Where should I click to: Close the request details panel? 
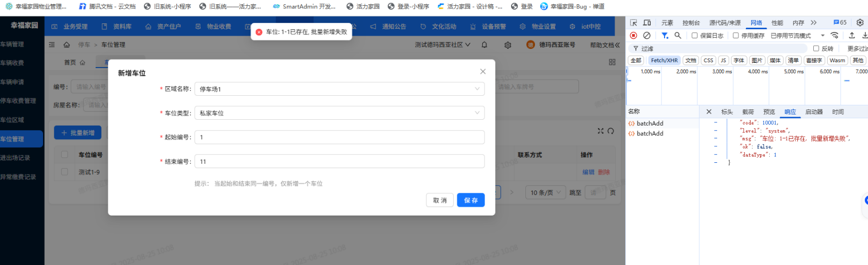pos(709,112)
